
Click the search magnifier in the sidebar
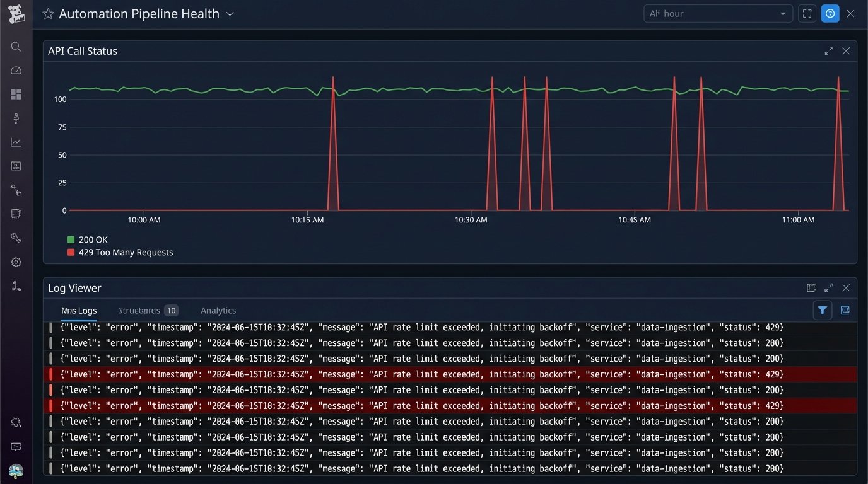[16, 47]
